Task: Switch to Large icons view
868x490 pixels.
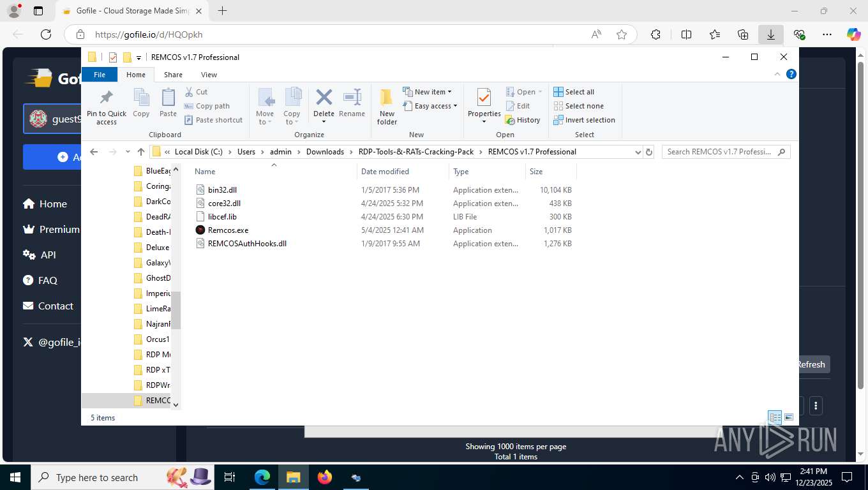Action: [789, 417]
